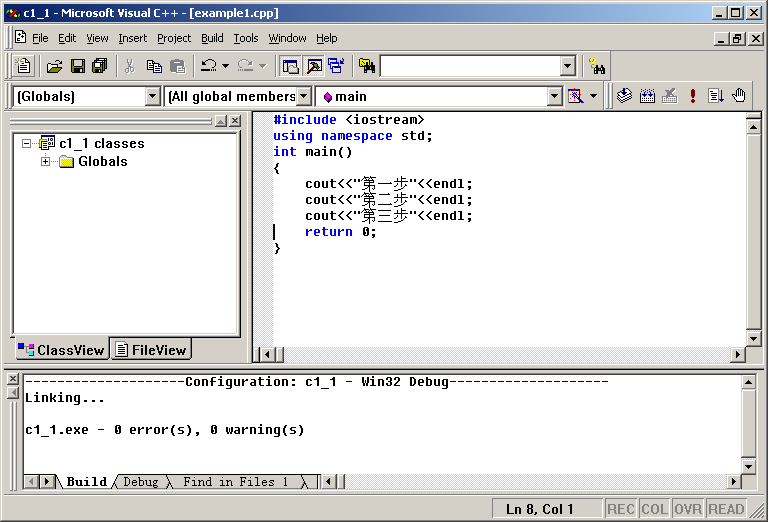Click the Open file folder icon
This screenshot has width=768, height=522.
(x=55, y=66)
